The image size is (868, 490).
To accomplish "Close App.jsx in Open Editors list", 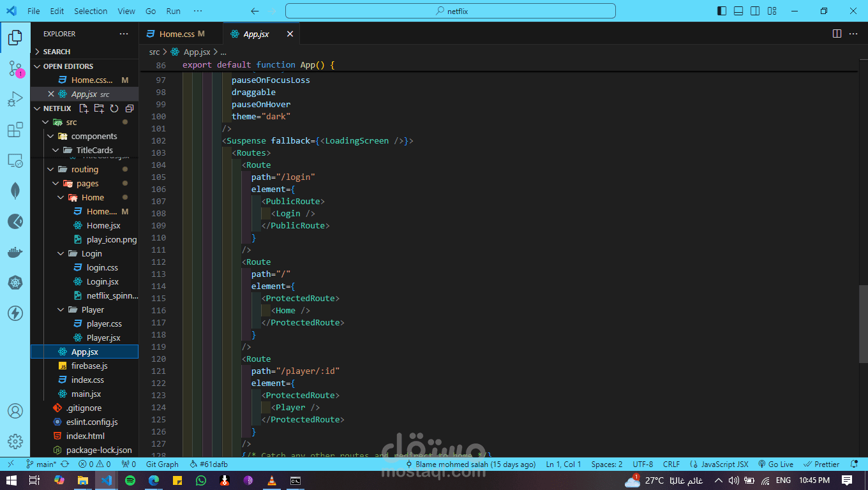I will click(51, 94).
